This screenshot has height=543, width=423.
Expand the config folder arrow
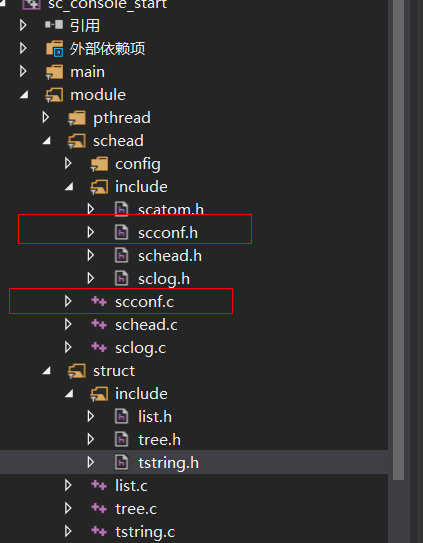click(x=68, y=163)
